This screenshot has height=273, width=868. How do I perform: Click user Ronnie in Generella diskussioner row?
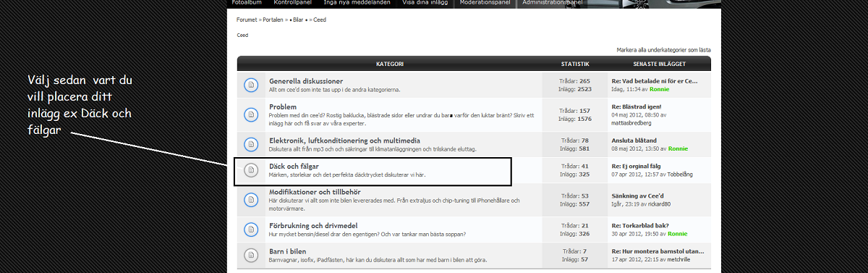(659, 89)
